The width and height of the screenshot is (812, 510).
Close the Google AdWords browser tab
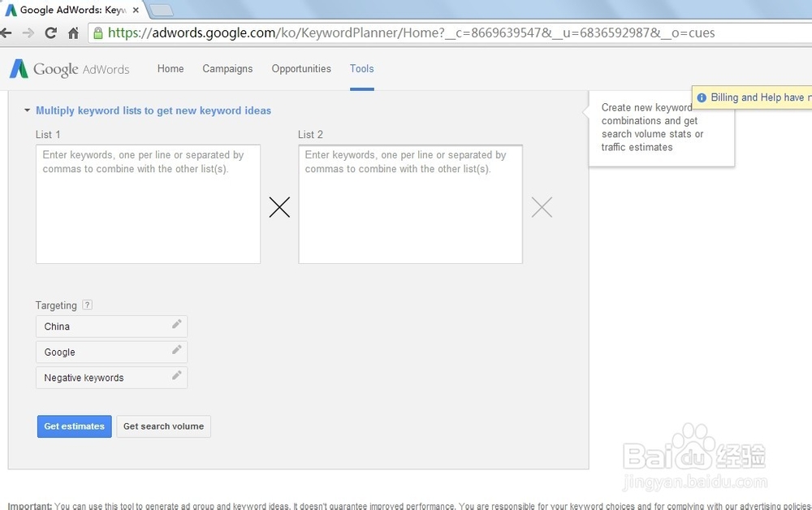[x=136, y=10]
